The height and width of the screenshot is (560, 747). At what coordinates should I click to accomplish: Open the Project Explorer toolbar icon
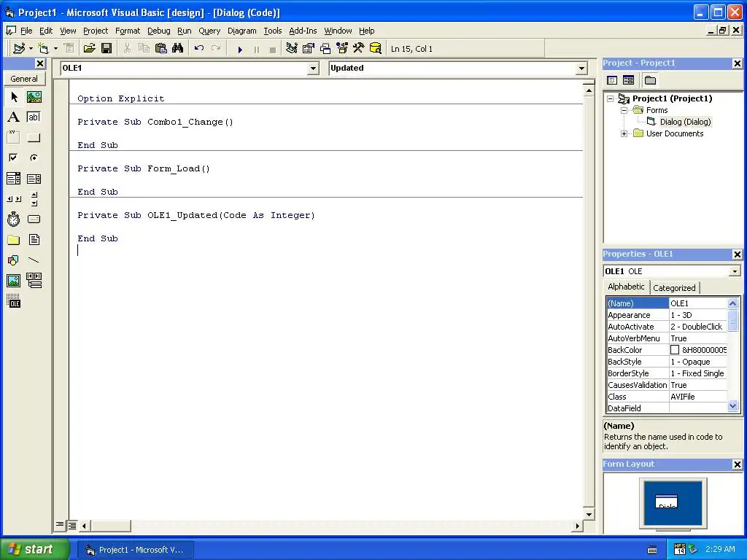pyautogui.click(x=292, y=49)
